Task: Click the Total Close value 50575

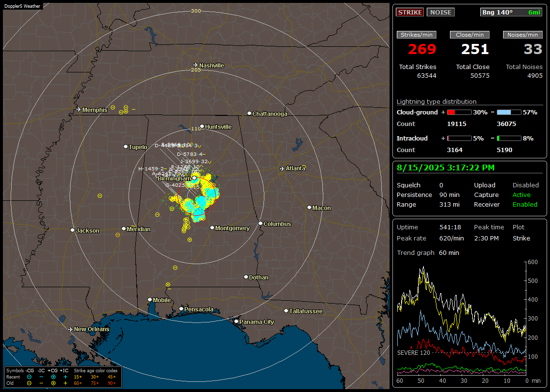Action: tap(480, 76)
